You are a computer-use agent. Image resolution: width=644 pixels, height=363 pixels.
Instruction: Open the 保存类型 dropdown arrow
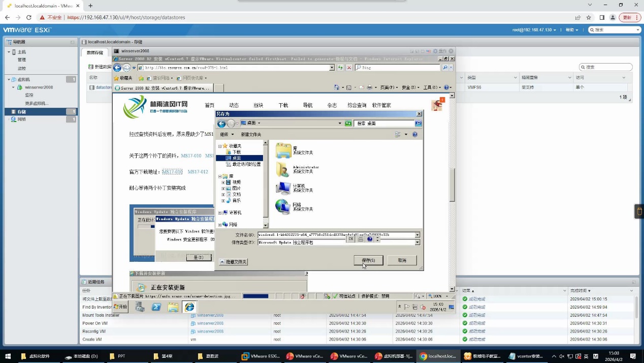417,243
